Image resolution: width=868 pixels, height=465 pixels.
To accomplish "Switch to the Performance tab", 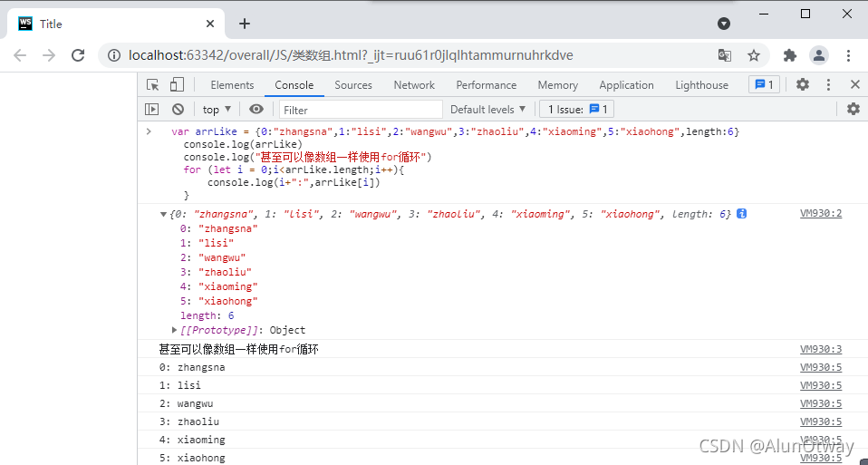I will pyautogui.click(x=486, y=85).
